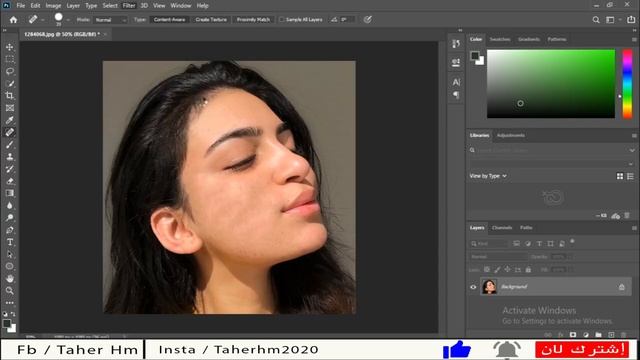Choose Content-Aware type button

(x=169, y=20)
